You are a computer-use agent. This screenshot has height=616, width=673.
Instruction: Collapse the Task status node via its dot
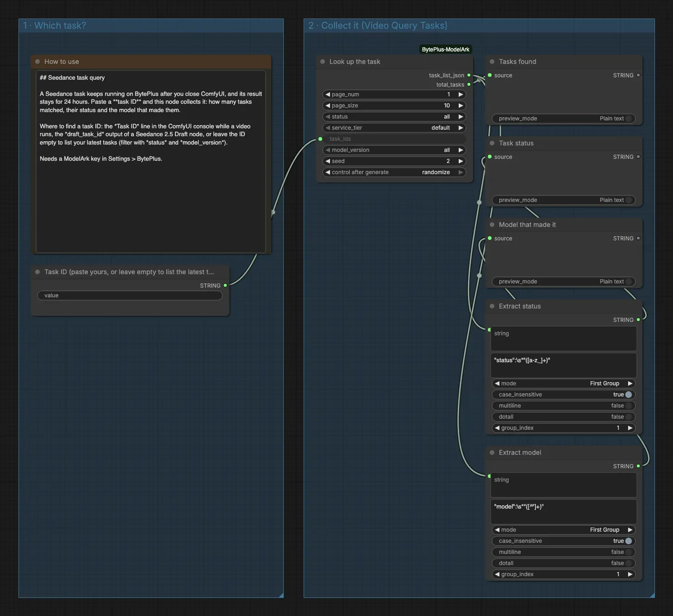pos(492,143)
